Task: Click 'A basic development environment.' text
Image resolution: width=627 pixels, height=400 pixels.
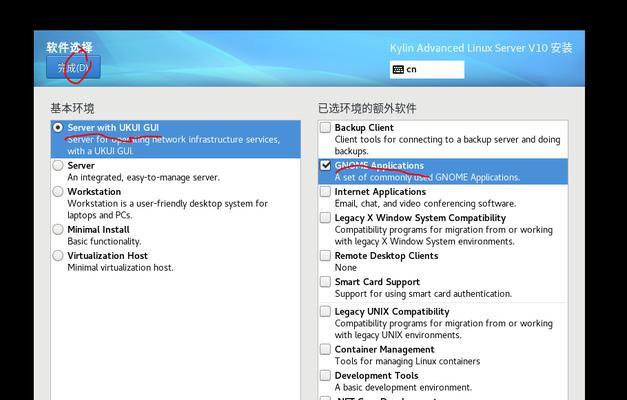Action: (x=403, y=388)
